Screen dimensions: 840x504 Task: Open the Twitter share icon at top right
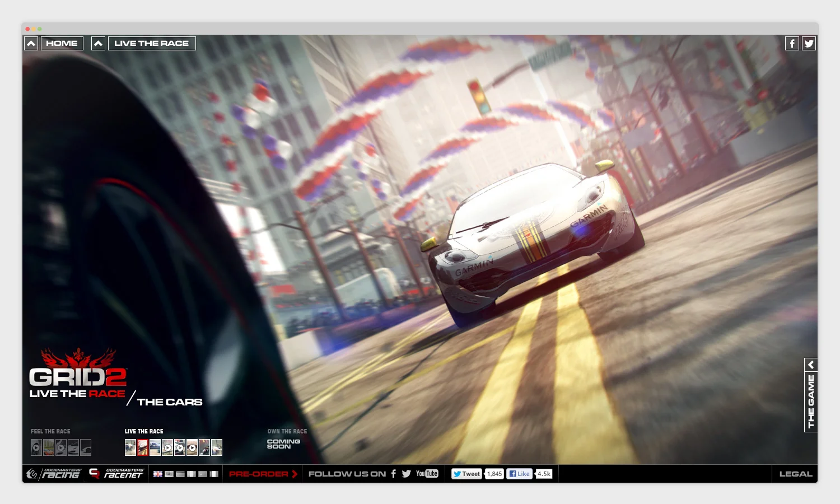coord(809,43)
